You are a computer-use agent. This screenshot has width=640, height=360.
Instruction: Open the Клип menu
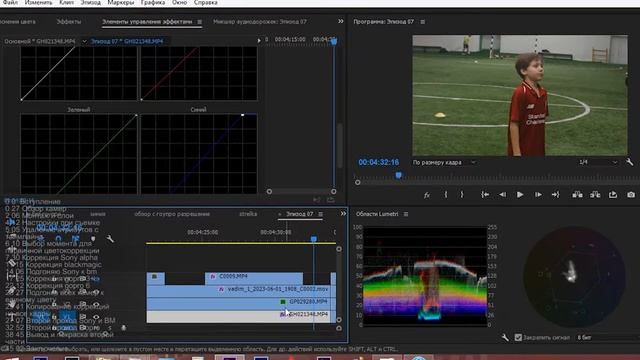click(67, 2)
